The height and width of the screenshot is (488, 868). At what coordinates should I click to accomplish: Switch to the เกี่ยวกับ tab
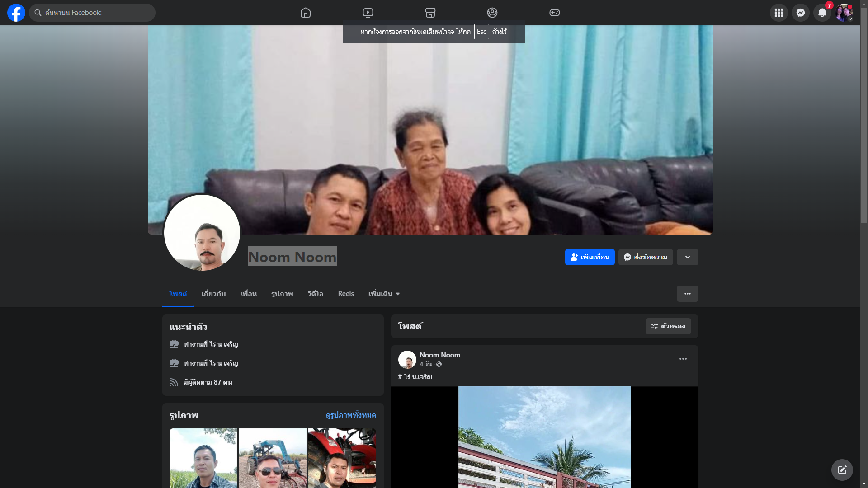tap(213, 294)
